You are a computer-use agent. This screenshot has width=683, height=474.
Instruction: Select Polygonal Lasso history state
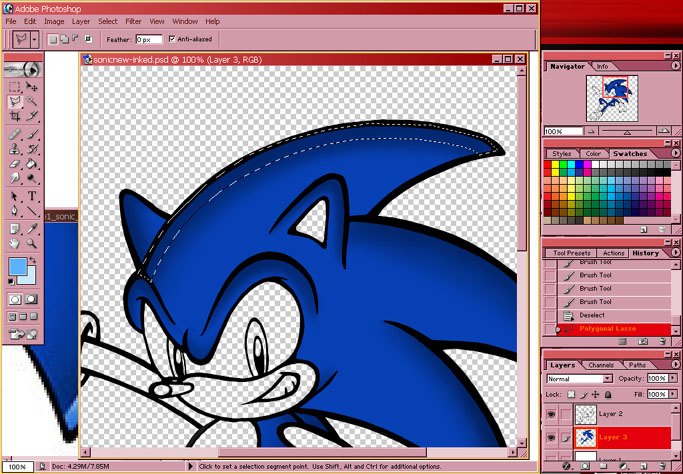[615, 329]
